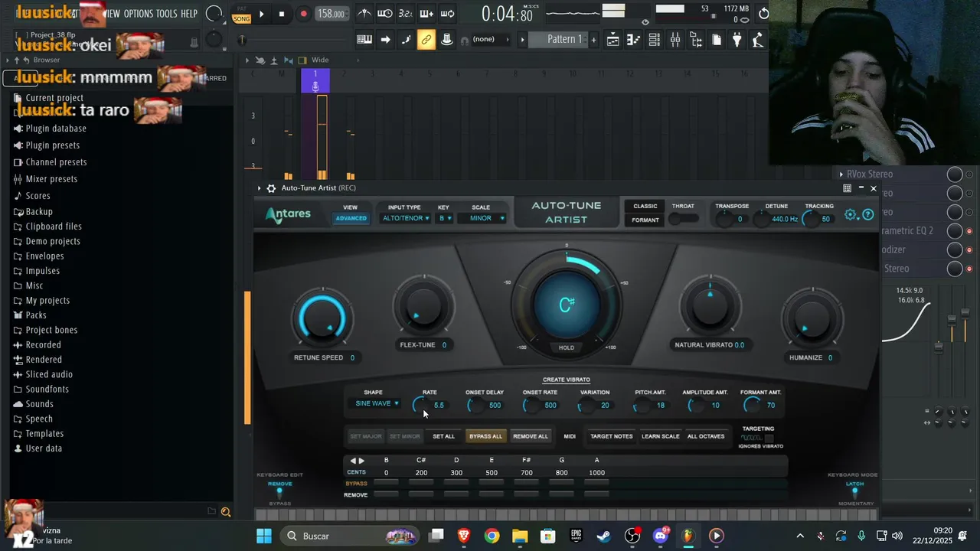Toggle Remove for note B

coord(386,495)
